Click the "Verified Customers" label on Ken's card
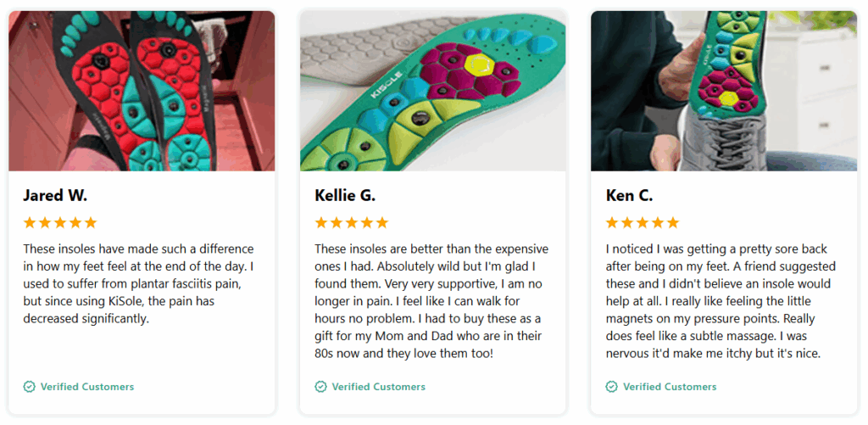This screenshot has width=868, height=425. pyautogui.click(x=670, y=387)
